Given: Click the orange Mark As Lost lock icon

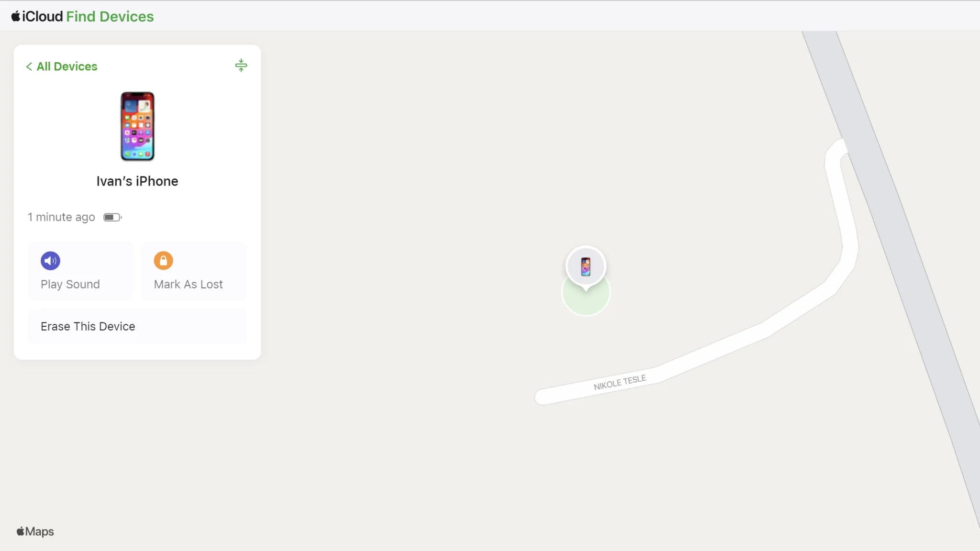Looking at the screenshot, I should coord(163,261).
